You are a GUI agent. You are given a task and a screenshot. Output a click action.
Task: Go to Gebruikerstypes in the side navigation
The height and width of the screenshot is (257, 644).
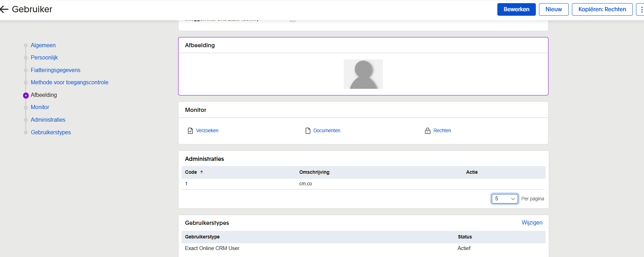(x=51, y=133)
